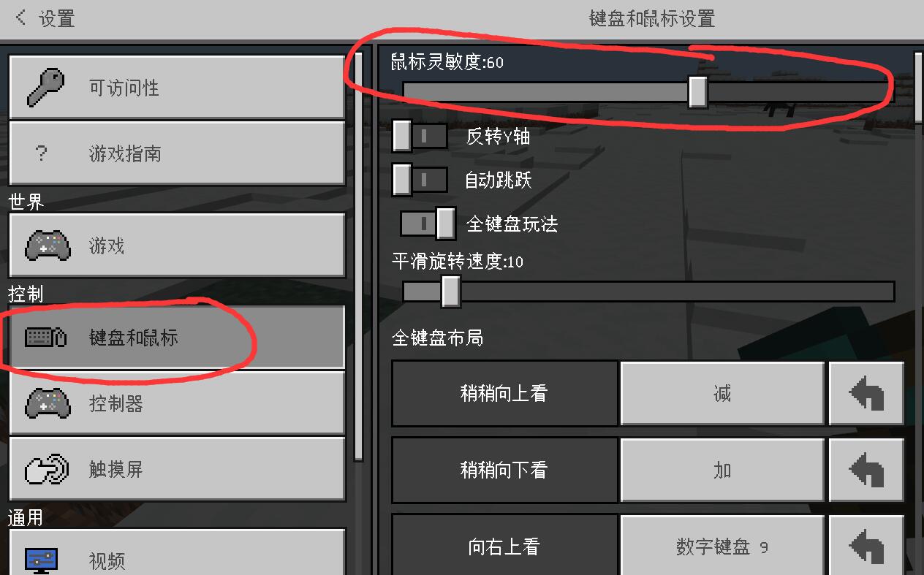This screenshot has width=924, height=575.
Task: Click the monitor icon for 视频
Action: click(x=42, y=561)
